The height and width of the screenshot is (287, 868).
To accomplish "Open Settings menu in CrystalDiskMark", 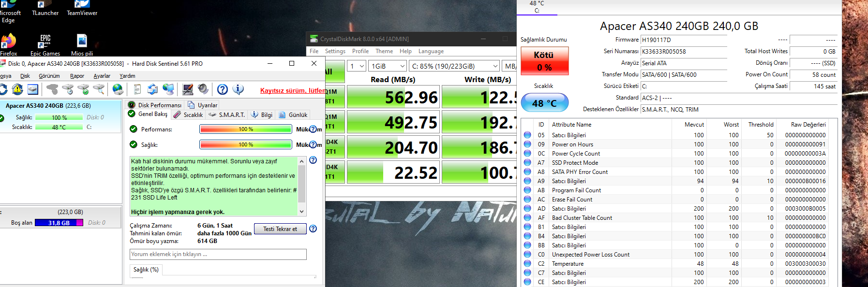I will pyautogui.click(x=335, y=51).
